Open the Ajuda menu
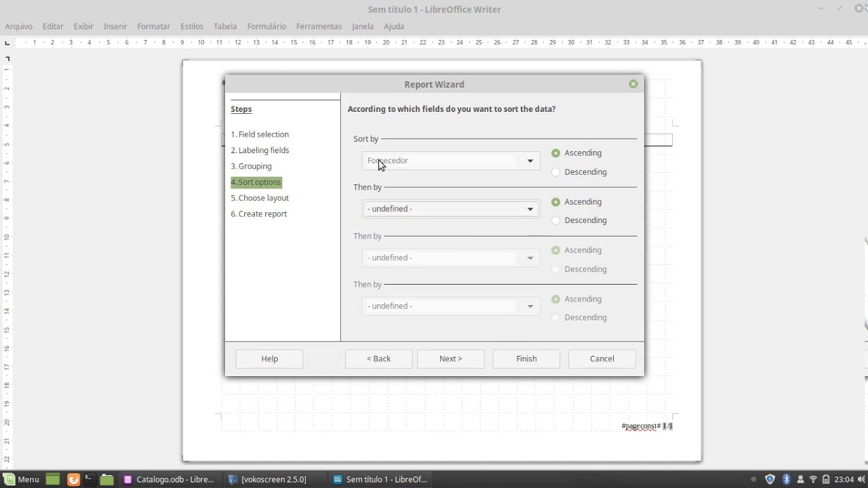This screenshot has width=868, height=488. tap(394, 26)
